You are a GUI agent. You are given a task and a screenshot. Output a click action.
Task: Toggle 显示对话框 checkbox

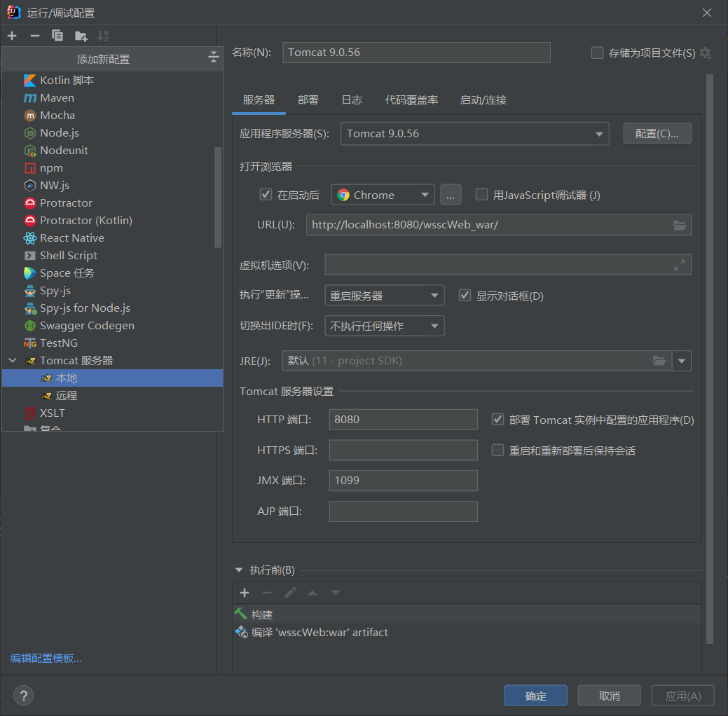465,296
